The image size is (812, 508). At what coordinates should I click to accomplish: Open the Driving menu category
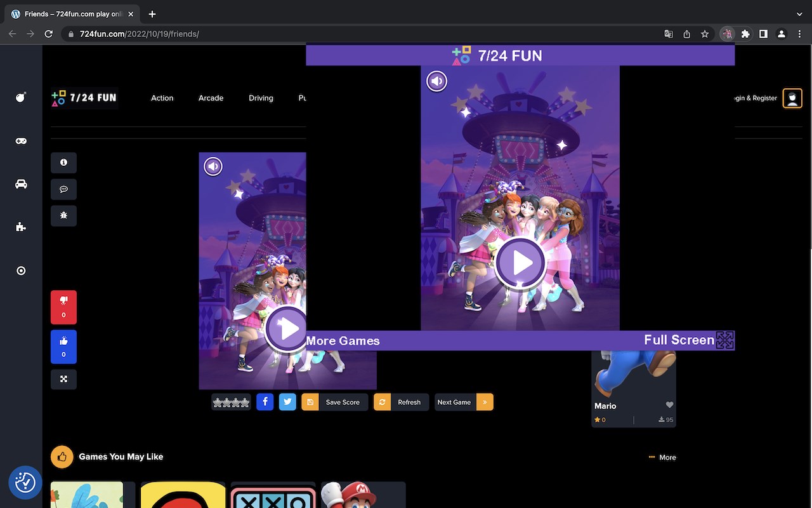[261, 98]
